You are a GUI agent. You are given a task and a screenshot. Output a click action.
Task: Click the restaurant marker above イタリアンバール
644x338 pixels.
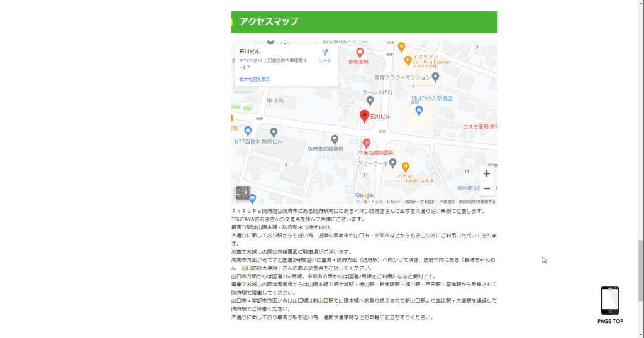(x=401, y=46)
